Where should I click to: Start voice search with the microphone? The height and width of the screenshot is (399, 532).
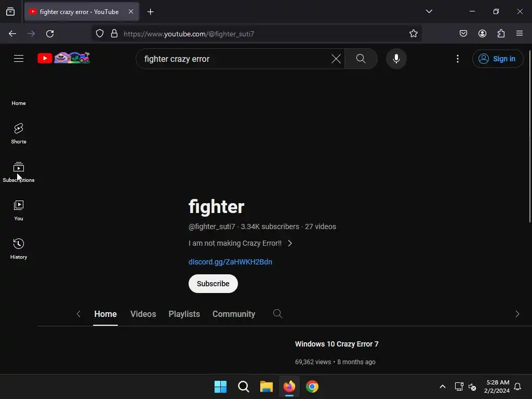tap(396, 59)
